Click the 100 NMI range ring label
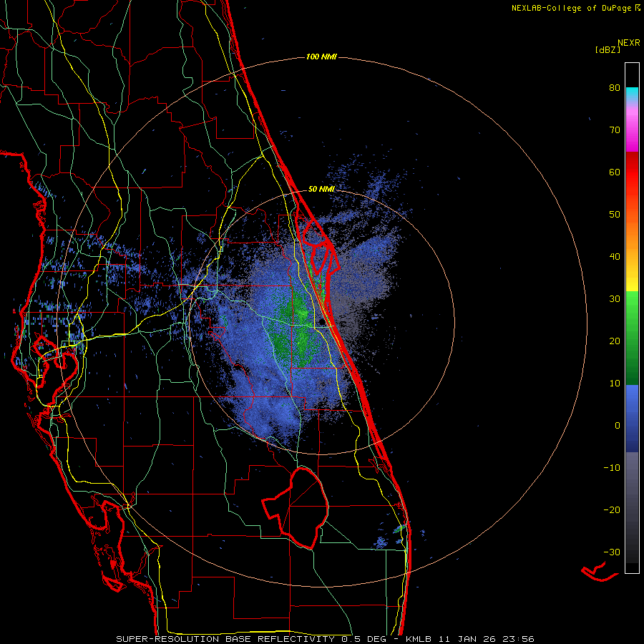The image size is (644, 644). [321, 57]
